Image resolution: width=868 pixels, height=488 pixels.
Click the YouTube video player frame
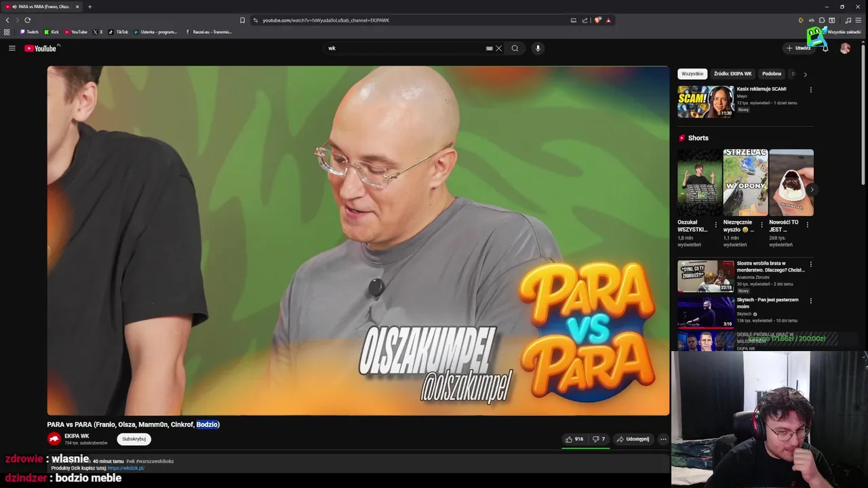tap(358, 241)
